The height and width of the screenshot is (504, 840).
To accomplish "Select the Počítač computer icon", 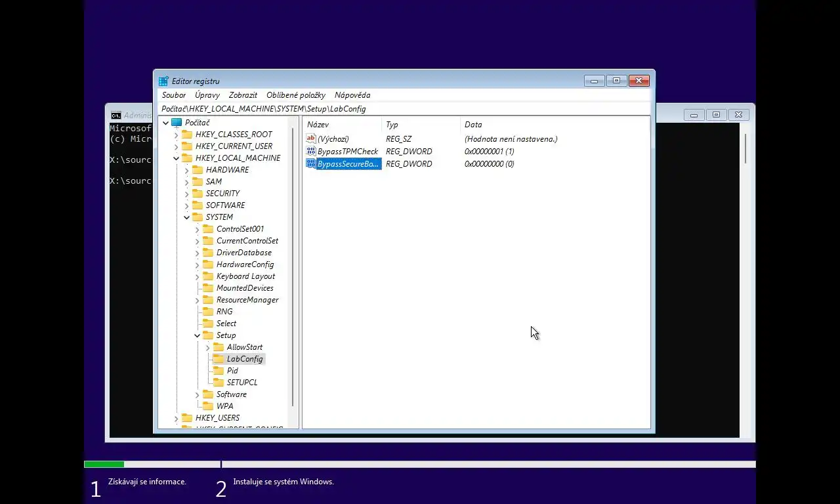I will pos(176,123).
